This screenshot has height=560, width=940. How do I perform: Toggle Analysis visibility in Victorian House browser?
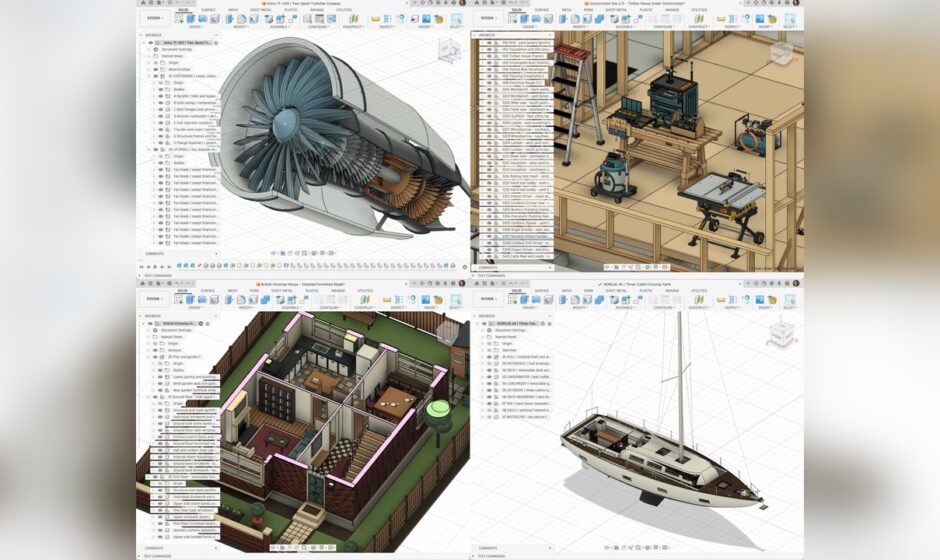point(155,350)
